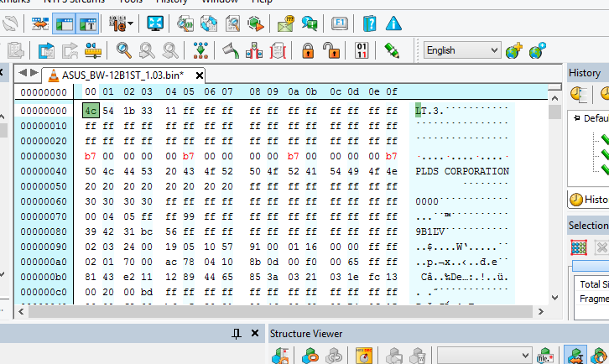Close the bottom-left panel with X button

click(255, 333)
